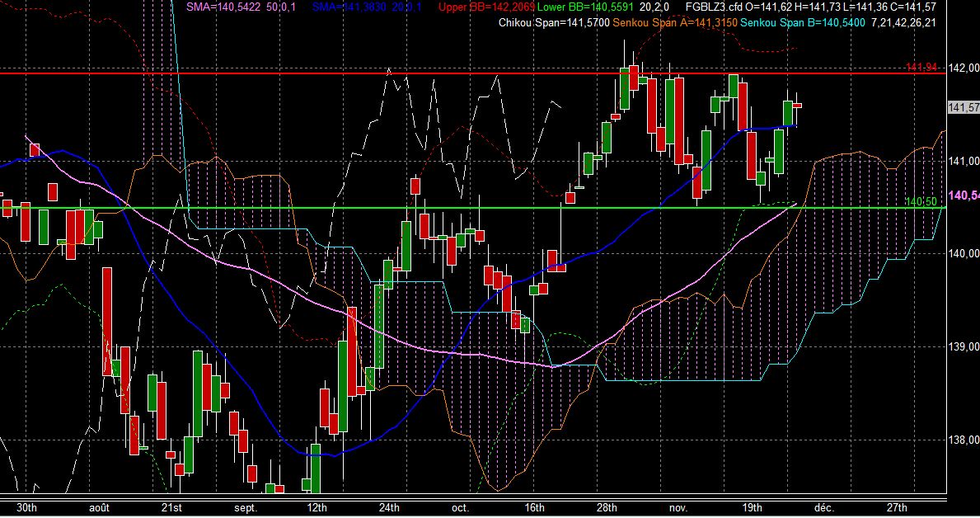Click the Ichimoku parameters 7,21,42,26,21
The image size is (980, 518).
pyautogui.click(x=903, y=22)
